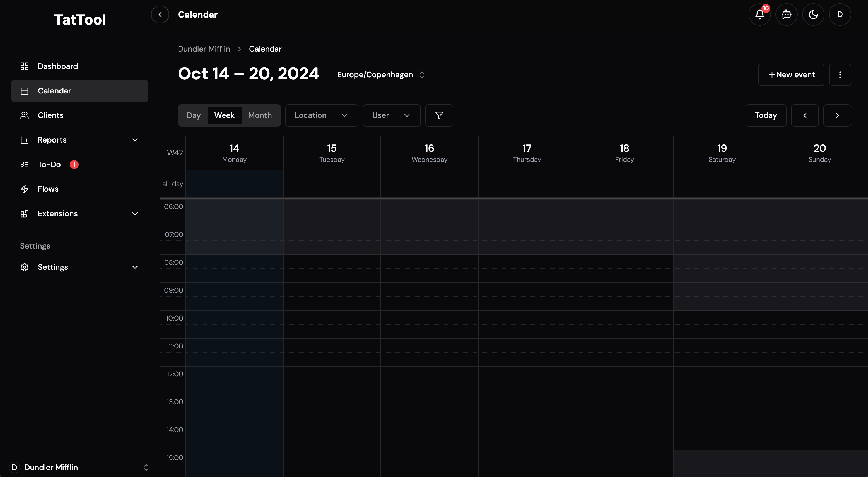This screenshot has height=477, width=868.
Task: Expand the Settings submenu chevron
Action: (x=135, y=267)
